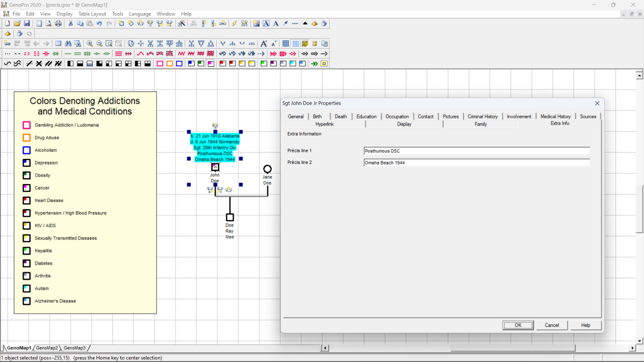Click the Heart Disease legend label

(49, 201)
